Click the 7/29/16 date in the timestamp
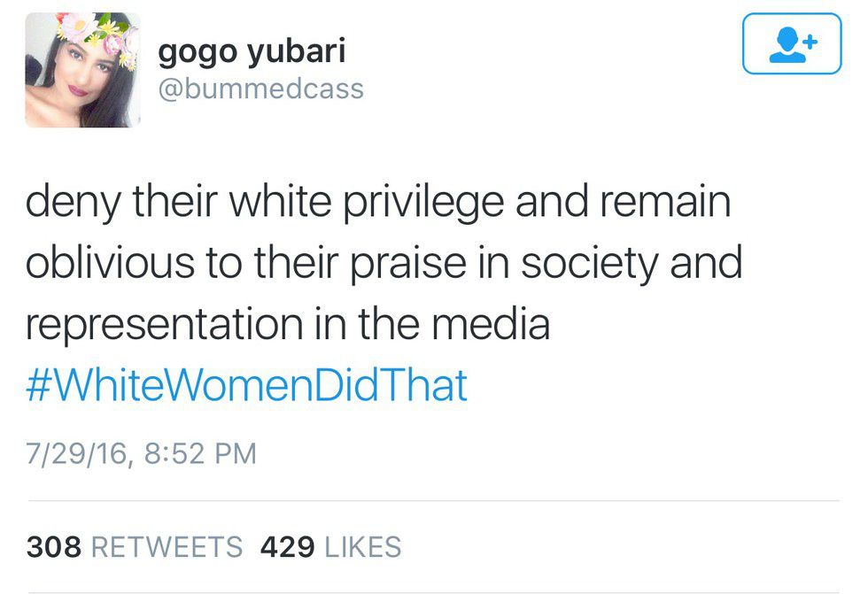The image size is (868, 594). point(79,454)
